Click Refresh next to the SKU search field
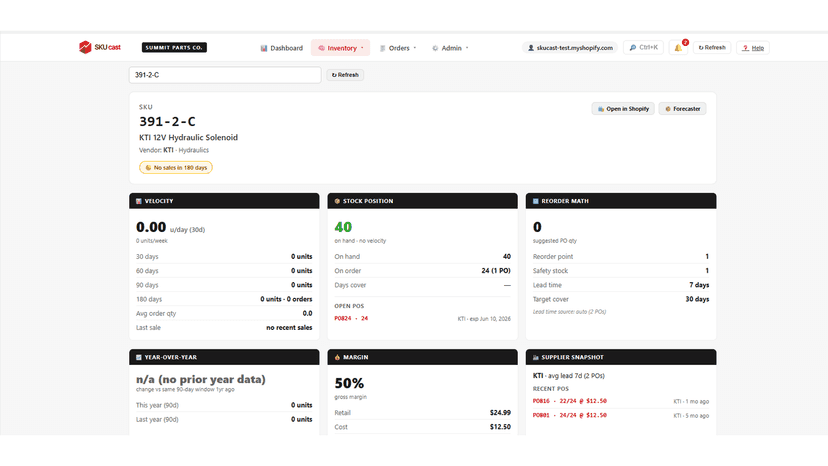The height and width of the screenshot is (466, 828). (345, 75)
